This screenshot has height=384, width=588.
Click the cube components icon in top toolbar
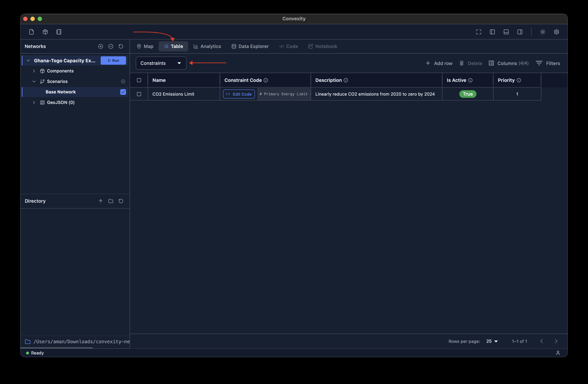[45, 32]
